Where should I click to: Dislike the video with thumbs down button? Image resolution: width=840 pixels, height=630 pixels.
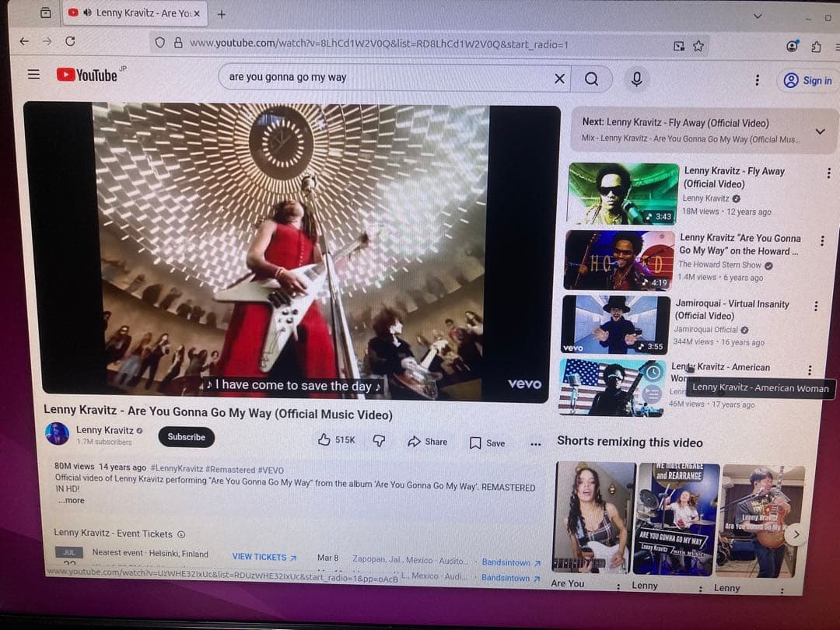click(379, 441)
